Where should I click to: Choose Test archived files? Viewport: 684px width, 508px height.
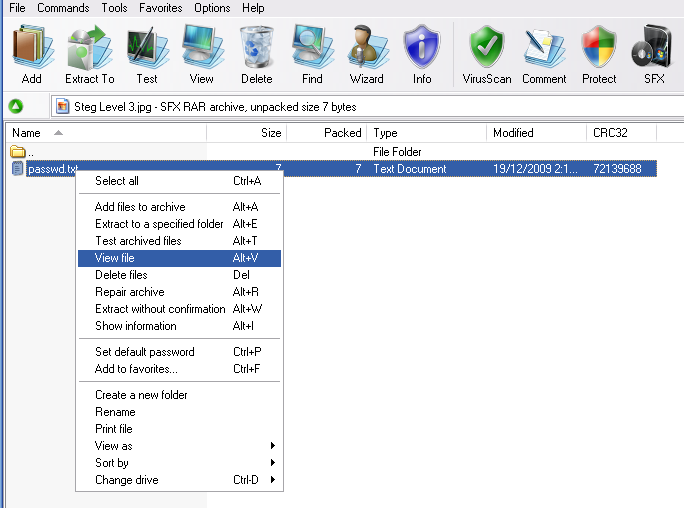pos(179,241)
